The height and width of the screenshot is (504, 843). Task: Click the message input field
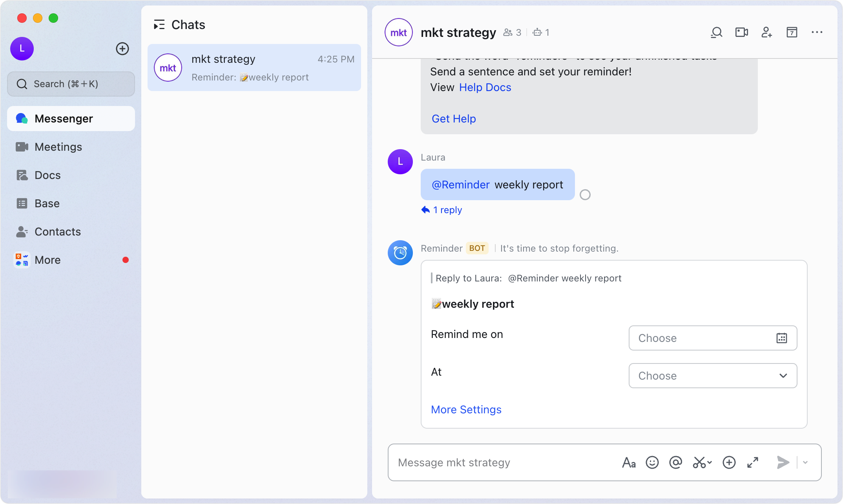[491, 462]
